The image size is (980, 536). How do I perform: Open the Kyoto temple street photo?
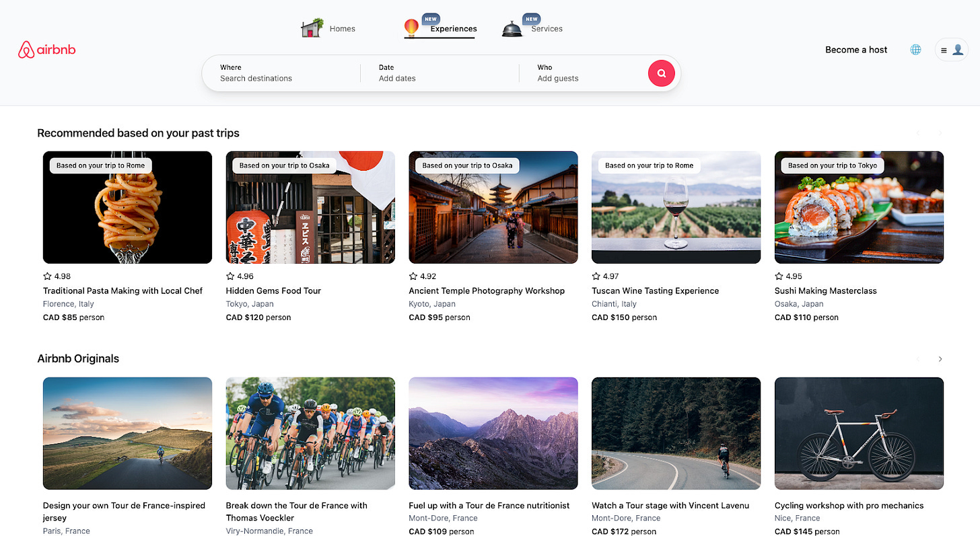[x=493, y=207]
